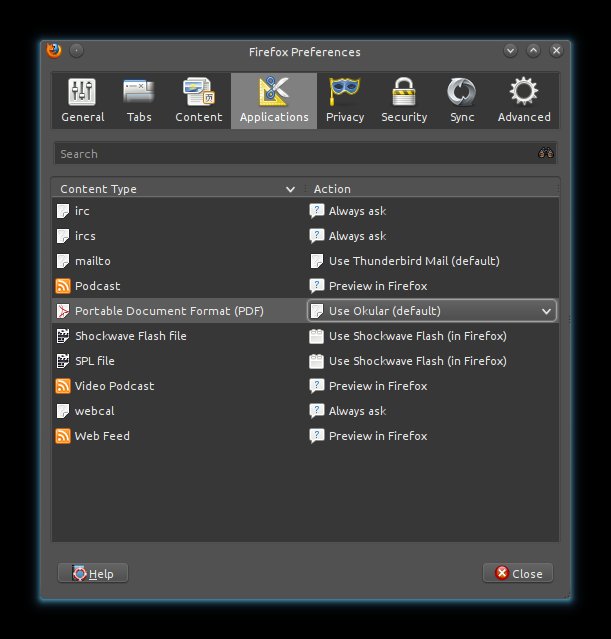This screenshot has width=611, height=639.
Task: Click the mailto document icon
Action: point(63,261)
